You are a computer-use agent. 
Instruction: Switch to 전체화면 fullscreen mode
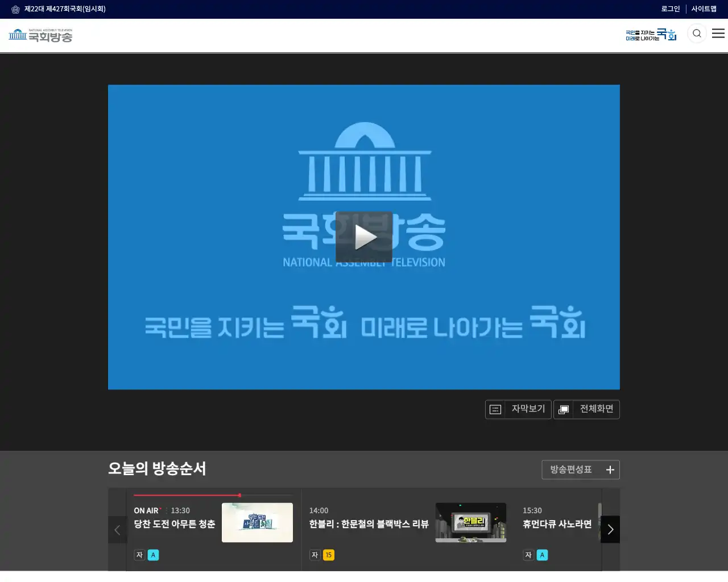[x=586, y=409]
